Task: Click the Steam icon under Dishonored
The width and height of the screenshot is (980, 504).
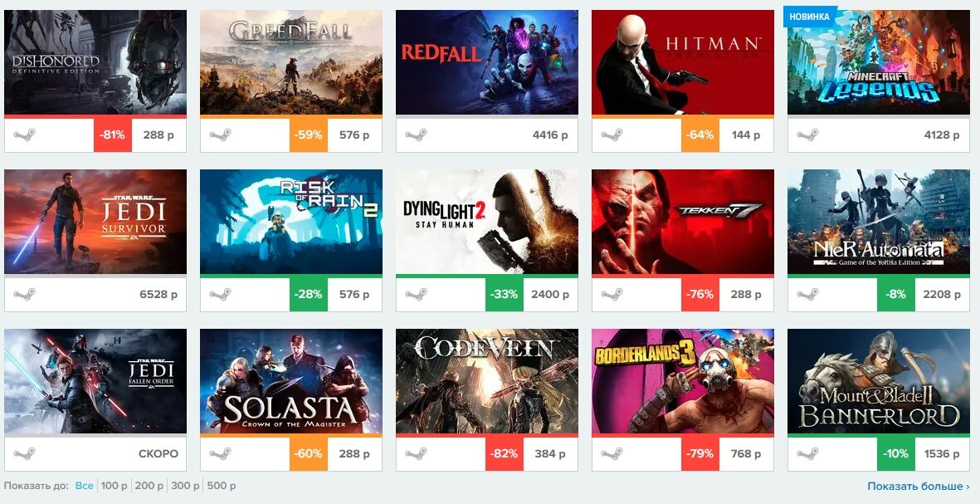Action: pos(24,135)
